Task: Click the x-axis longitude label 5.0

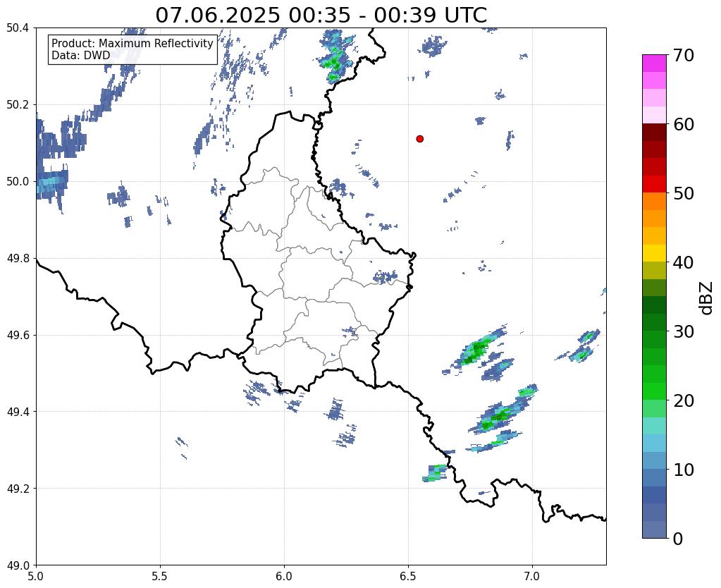Action: (36, 576)
